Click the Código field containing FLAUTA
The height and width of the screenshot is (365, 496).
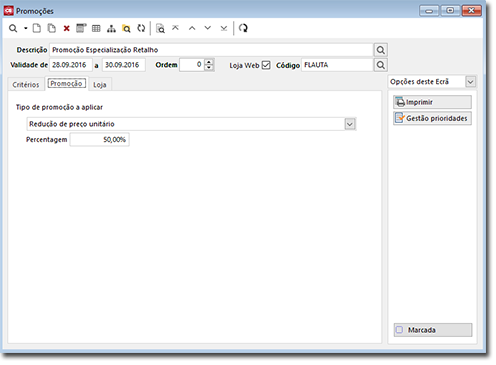[337, 65]
